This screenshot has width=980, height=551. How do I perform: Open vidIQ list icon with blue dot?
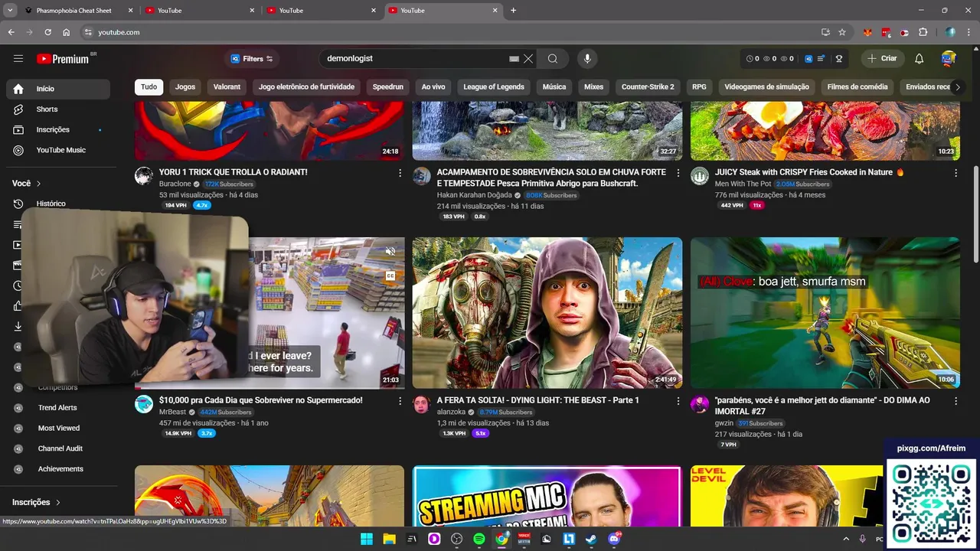pyautogui.click(x=822, y=58)
